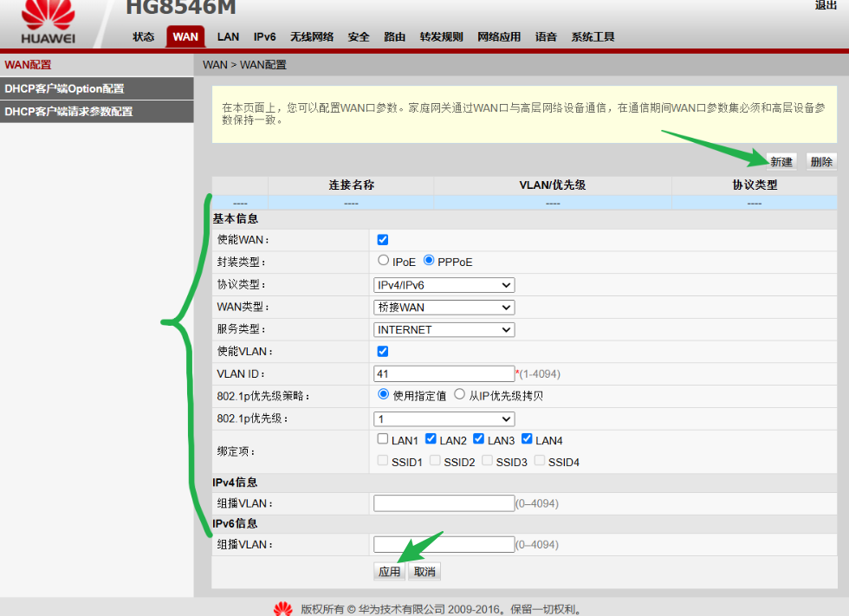Open DHCP客户端Option配置 sidebar item
The image size is (849, 616).
(97, 88)
